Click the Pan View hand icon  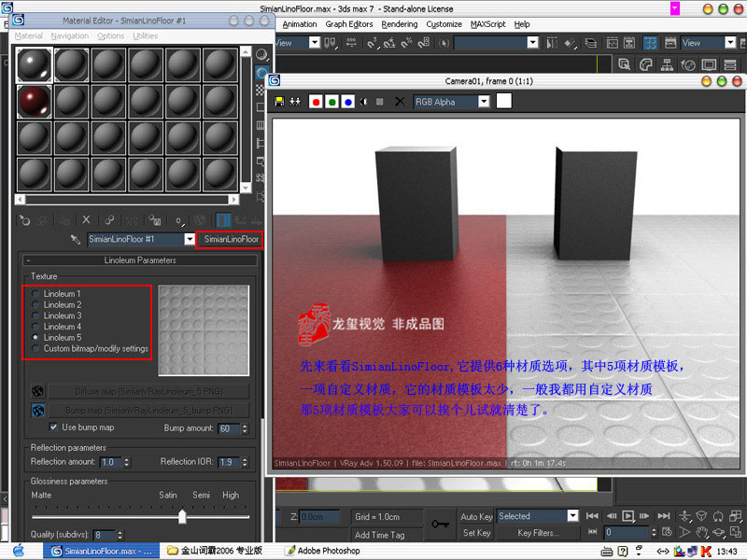(701, 532)
